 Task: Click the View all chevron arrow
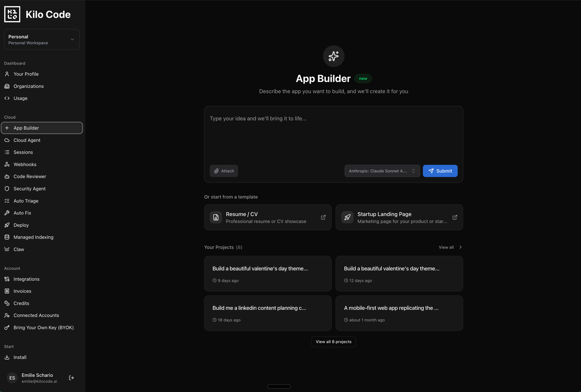(460, 247)
